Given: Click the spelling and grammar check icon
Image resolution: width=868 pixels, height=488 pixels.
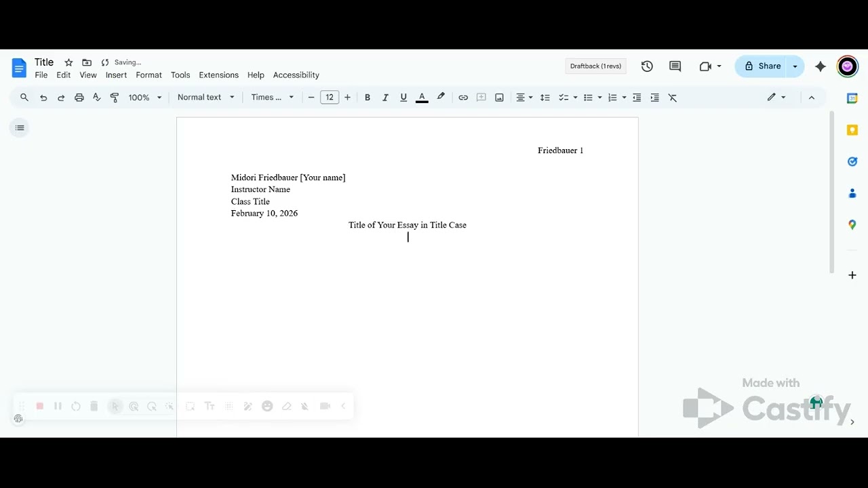Looking at the screenshot, I should coord(97,98).
